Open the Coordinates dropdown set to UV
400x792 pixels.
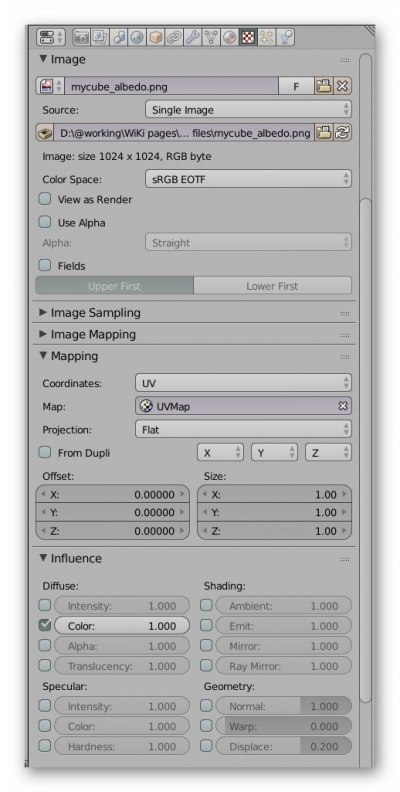[x=243, y=383]
